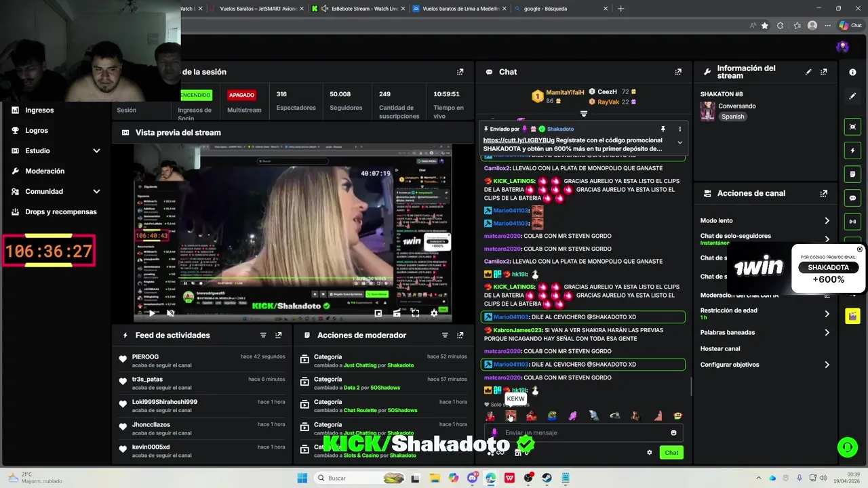Open Feed de actividades filter options
Viewport: 868px width, 488px height.
[263, 335]
